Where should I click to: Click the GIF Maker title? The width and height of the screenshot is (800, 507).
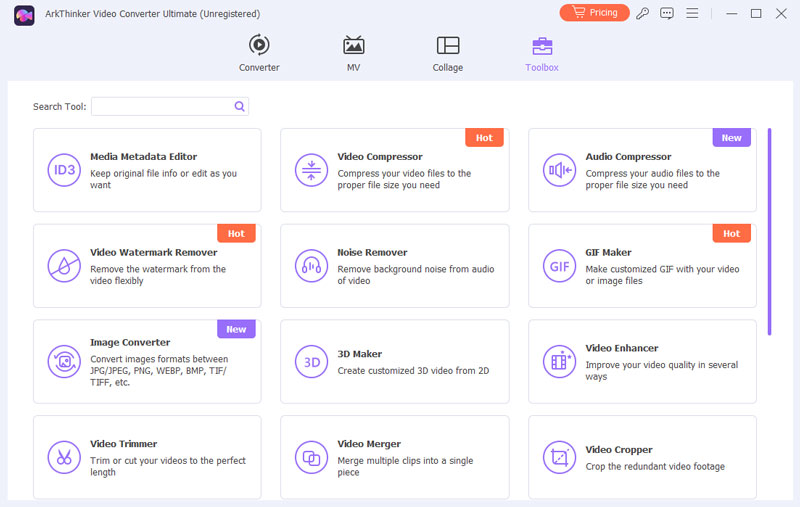(608, 252)
